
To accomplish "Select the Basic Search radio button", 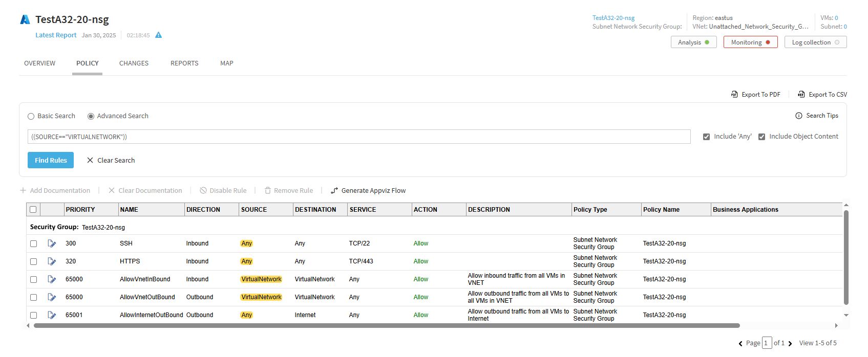I will (x=31, y=117).
